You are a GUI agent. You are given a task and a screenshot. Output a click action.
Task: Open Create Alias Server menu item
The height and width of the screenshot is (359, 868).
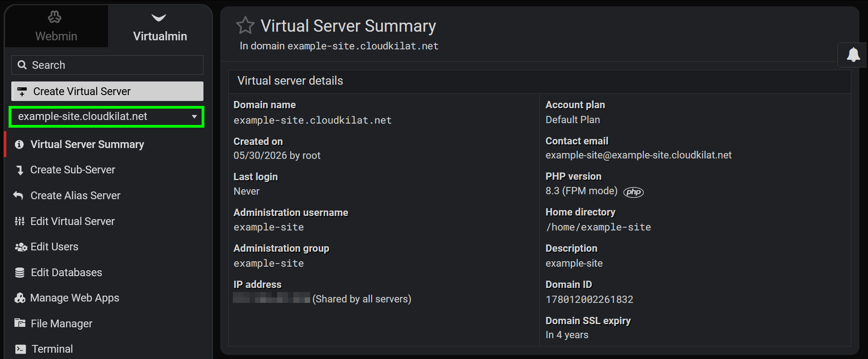tap(75, 196)
